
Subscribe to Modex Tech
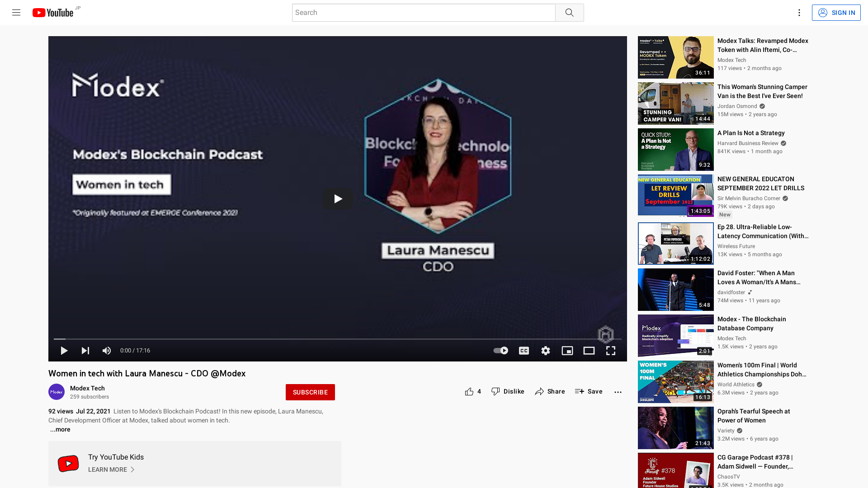point(310,392)
